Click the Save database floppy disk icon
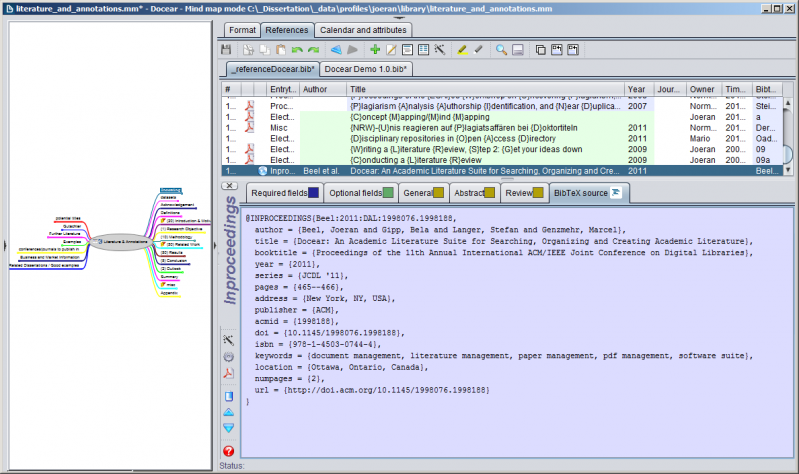Viewport: 799px width, 474px height. (226, 49)
